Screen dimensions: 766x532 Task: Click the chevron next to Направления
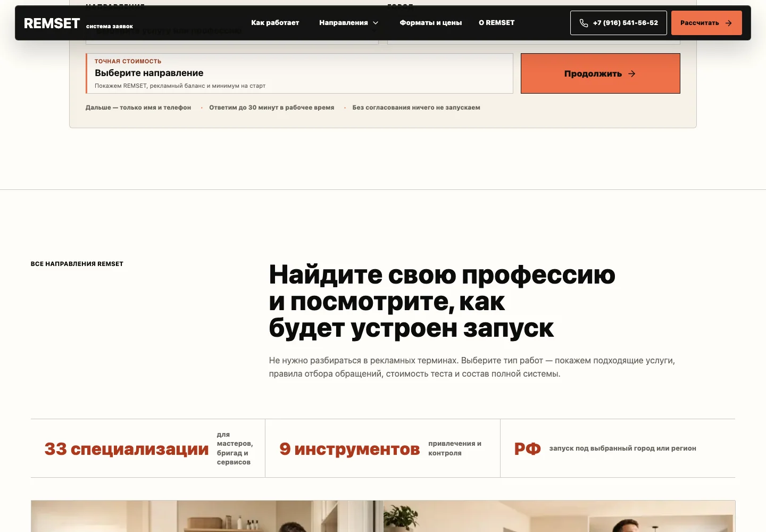376,23
